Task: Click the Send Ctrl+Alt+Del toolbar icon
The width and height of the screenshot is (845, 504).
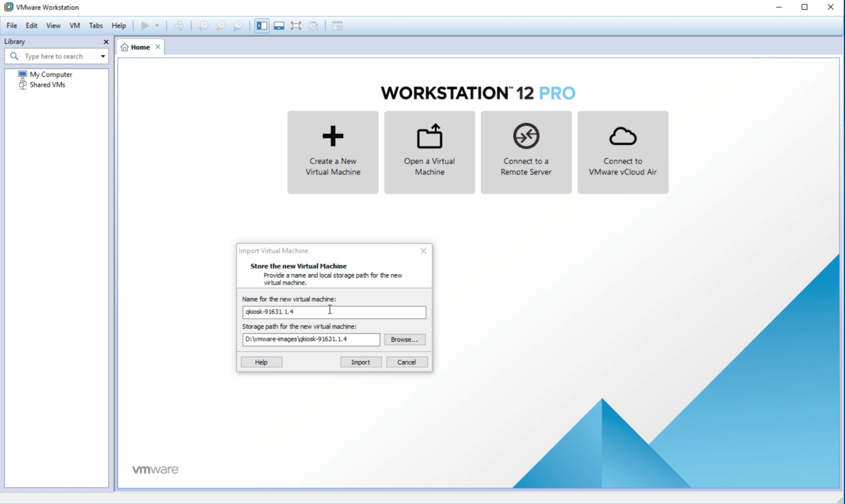Action: tap(179, 25)
